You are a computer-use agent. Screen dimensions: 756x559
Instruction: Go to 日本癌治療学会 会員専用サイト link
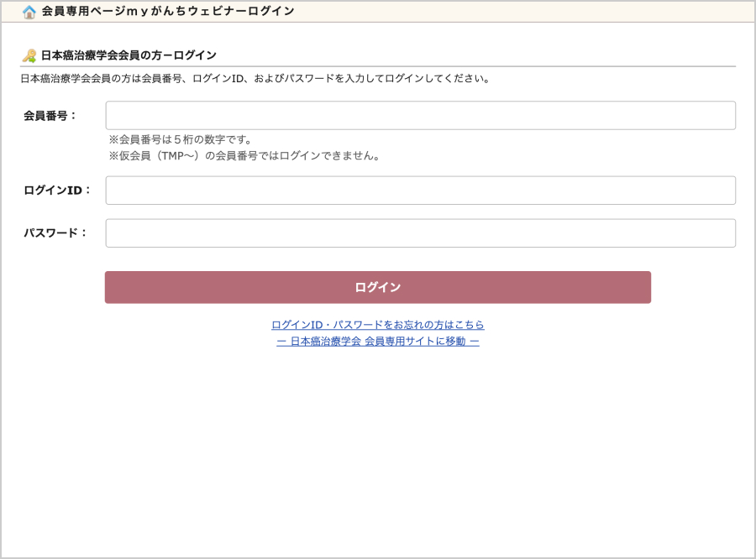click(x=377, y=342)
